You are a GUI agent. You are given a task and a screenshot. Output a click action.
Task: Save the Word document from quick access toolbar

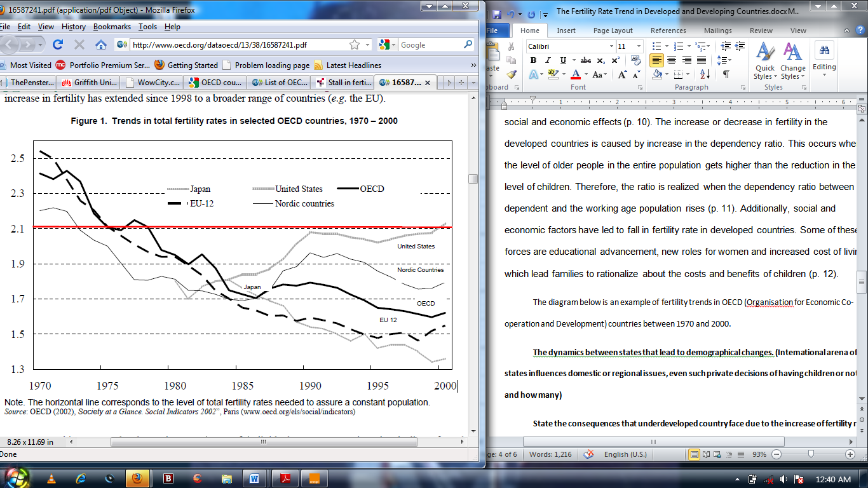coord(496,13)
